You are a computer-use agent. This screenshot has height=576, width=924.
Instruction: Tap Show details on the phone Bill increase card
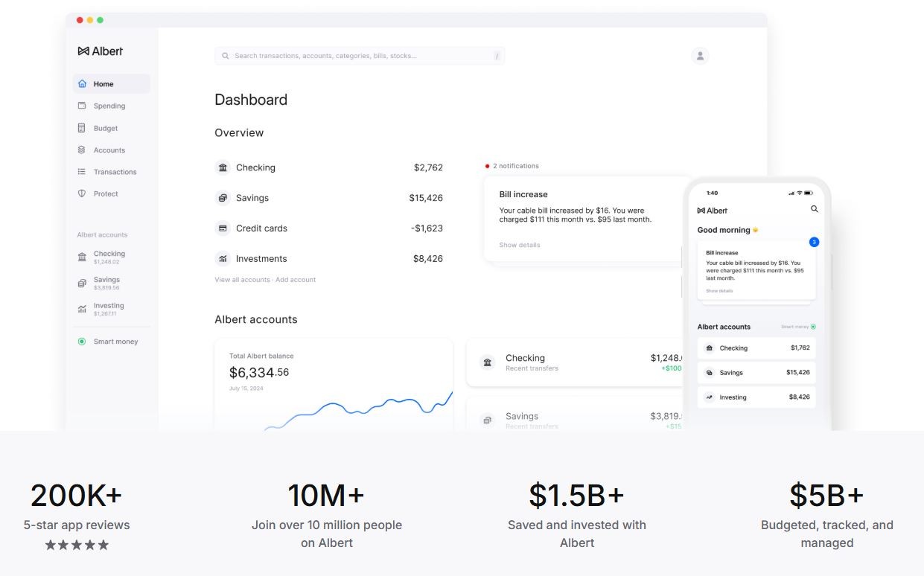point(719,291)
